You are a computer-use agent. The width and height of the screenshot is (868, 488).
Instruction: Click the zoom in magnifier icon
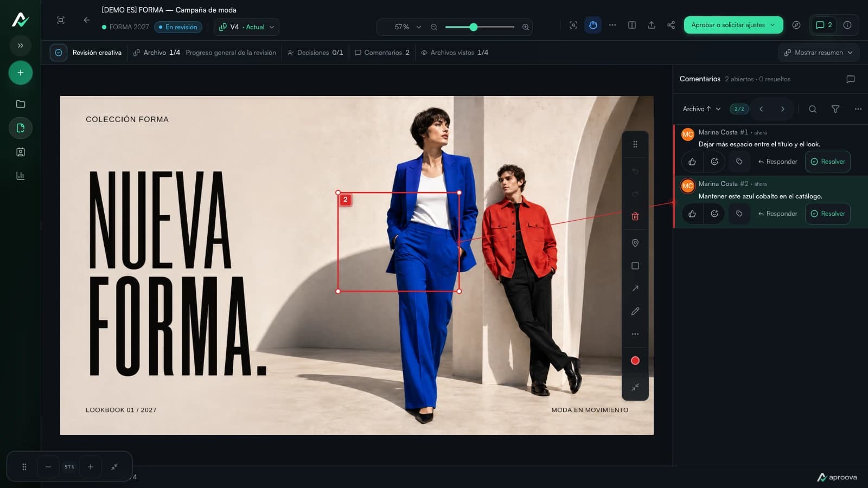tap(525, 27)
